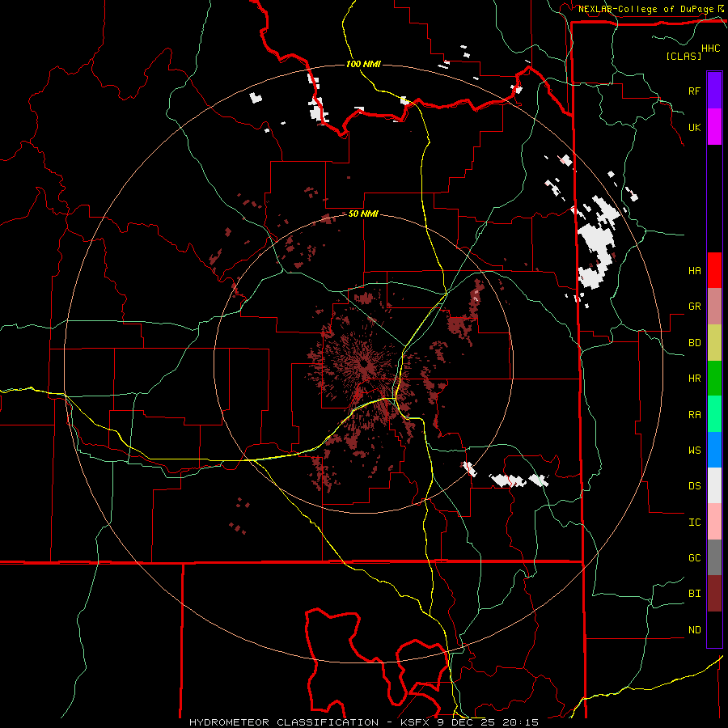Click the HA red legend swatch
Image resolution: width=728 pixels, height=728 pixels.
(714, 270)
